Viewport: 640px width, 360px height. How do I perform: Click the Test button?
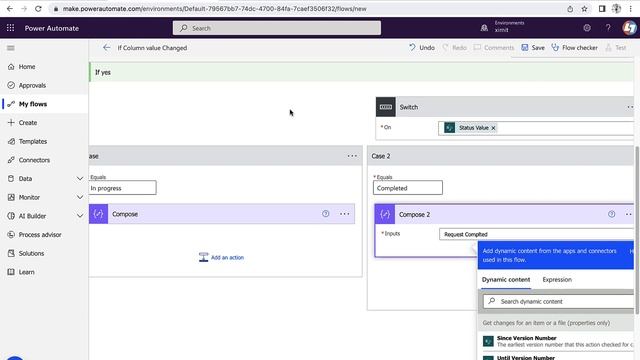pos(616,48)
